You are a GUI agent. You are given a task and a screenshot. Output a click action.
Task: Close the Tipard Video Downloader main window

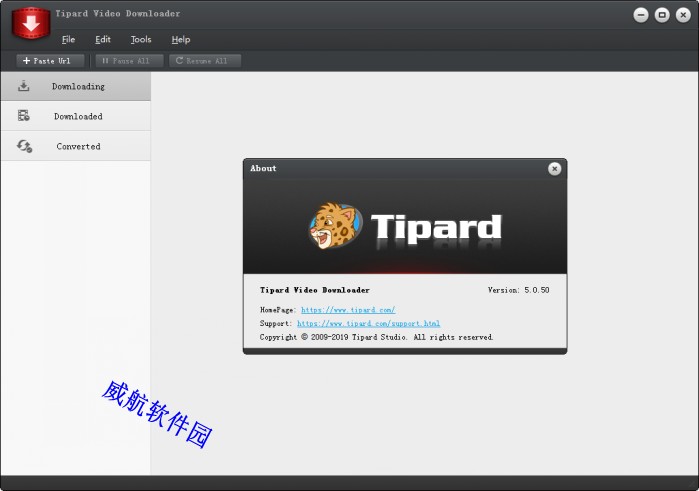pyautogui.click(x=683, y=15)
